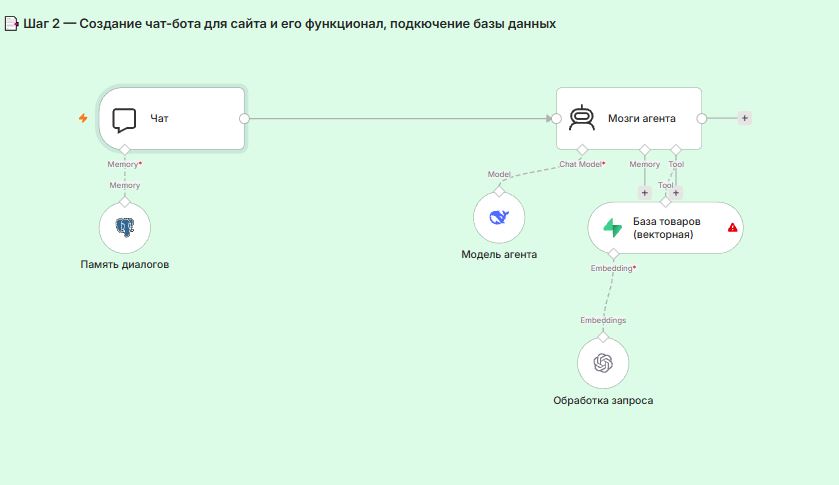Click the Мозги агента output connector circle
This screenshot has height=485, width=839.
pyautogui.click(x=701, y=118)
